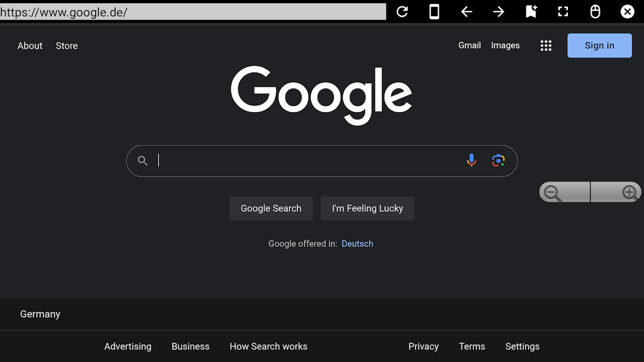Switch language to Deutsch
Image resolution: width=644 pixels, height=362 pixels.
(x=357, y=244)
